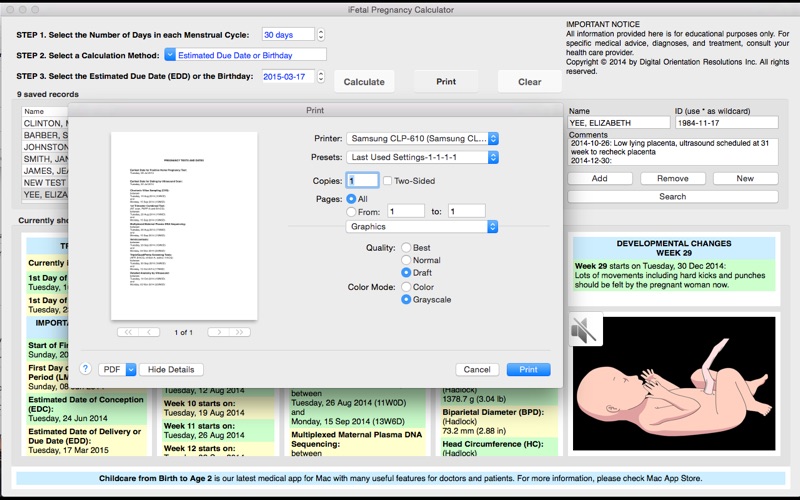
Task: Click the blue Print button in dialog
Action: 529,369
